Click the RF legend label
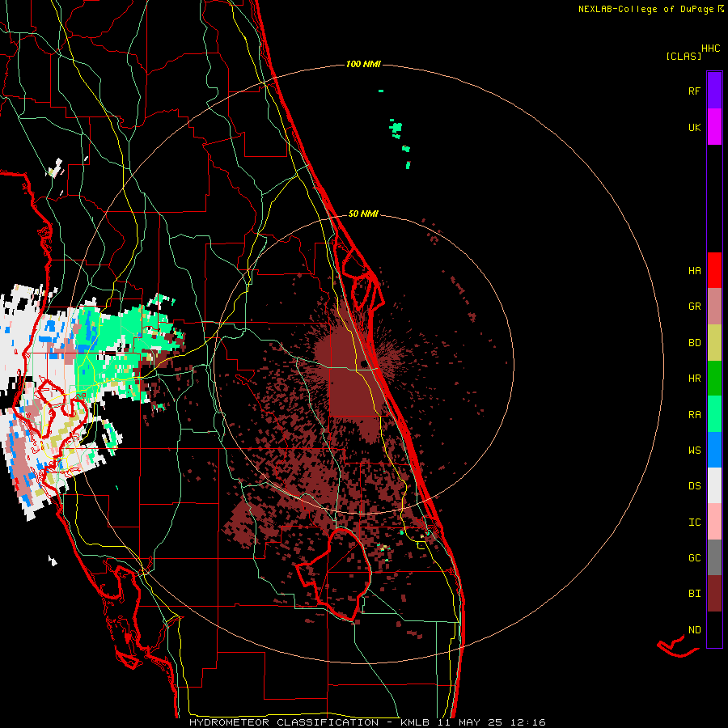 point(694,91)
